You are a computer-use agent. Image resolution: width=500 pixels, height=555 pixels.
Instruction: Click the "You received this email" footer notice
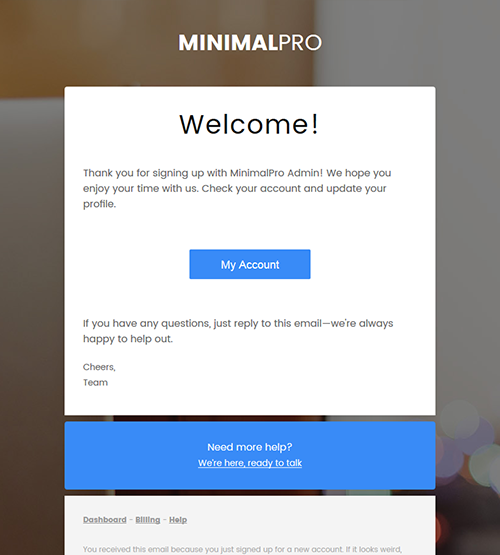(x=242, y=549)
